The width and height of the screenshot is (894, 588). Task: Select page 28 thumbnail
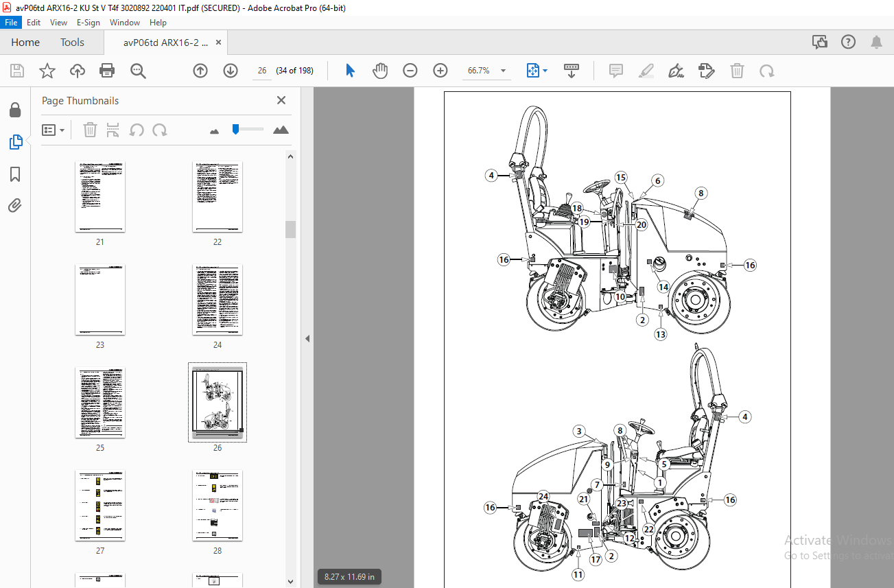[x=217, y=506]
